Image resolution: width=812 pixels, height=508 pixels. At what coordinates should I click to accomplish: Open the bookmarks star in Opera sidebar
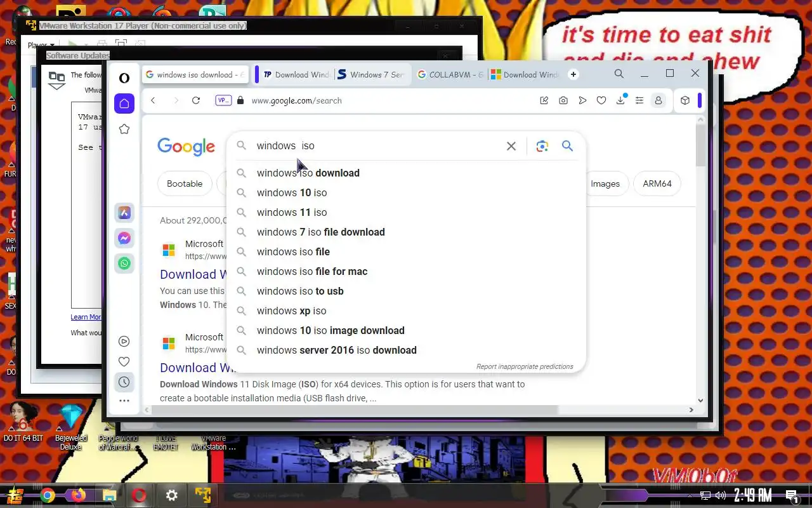pyautogui.click(x=124, y=129)
